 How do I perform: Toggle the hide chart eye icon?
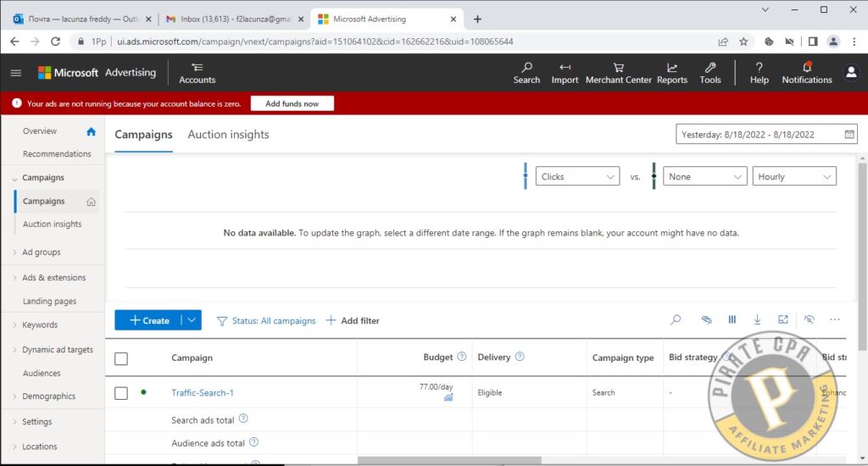(x=810, y=320)
